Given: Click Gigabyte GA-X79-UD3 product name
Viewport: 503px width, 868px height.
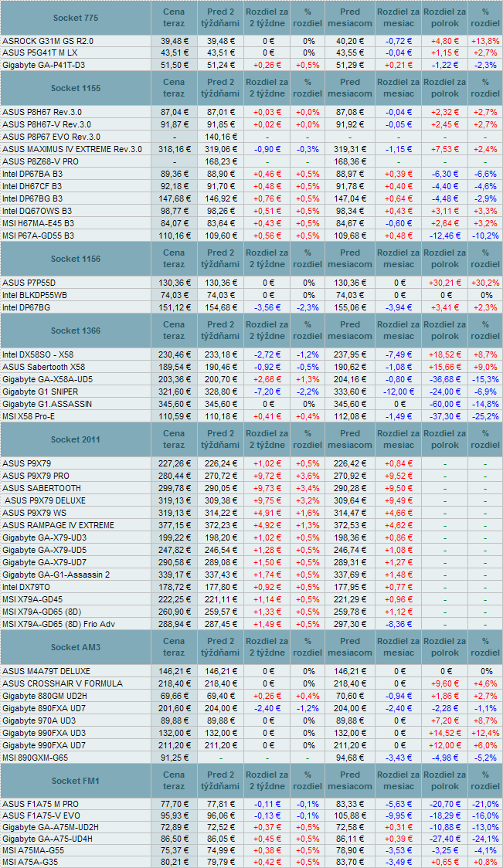Looking at the screenshot, I should pyautogui.click(x=44, y=537).
